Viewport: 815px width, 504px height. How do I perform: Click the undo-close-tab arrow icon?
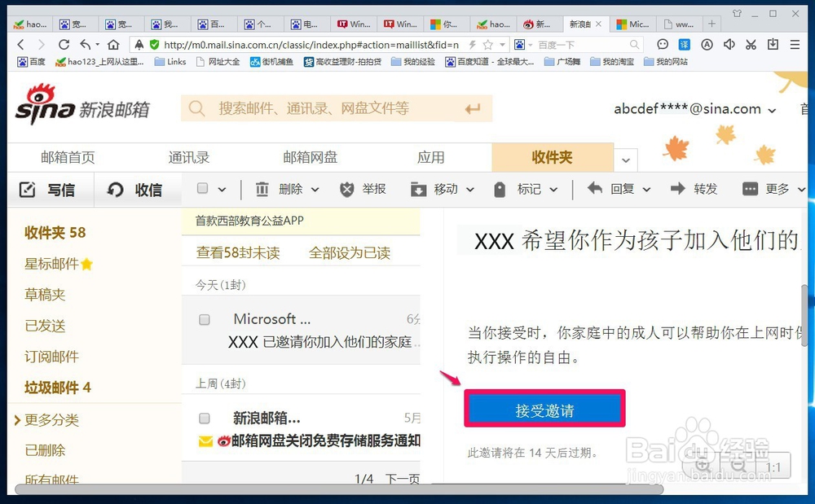pos(86,45)
